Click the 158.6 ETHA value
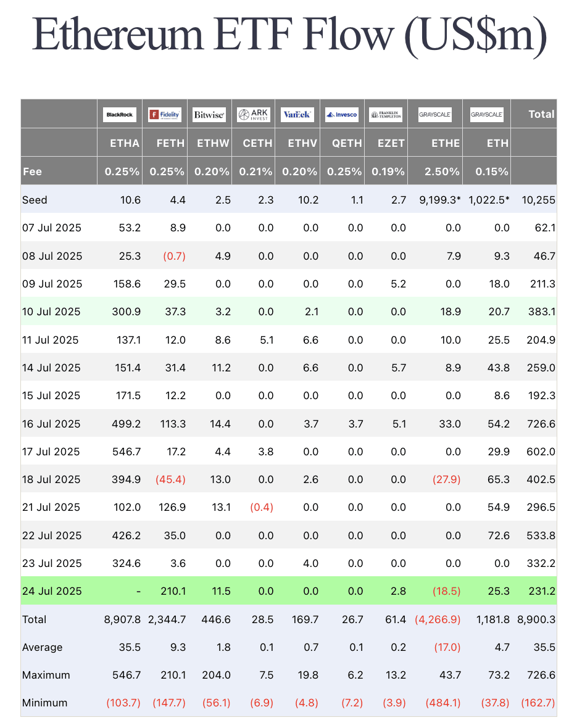 tap(127, 284)
